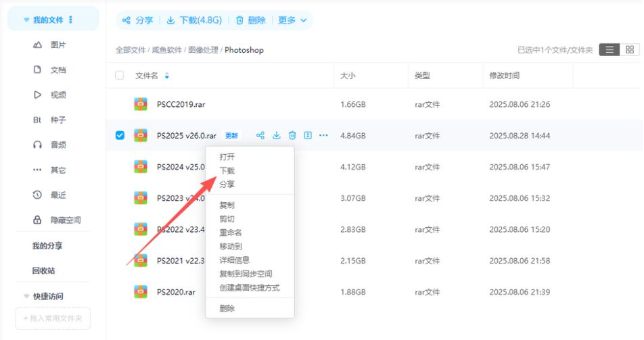Choose 删除 at bottom of context menu

(227, 308)
